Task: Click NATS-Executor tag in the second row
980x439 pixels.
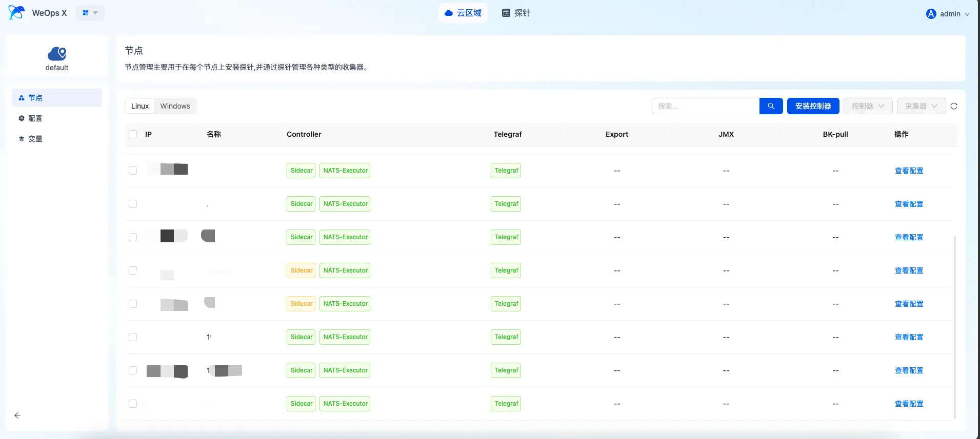Action: point(345,204)
